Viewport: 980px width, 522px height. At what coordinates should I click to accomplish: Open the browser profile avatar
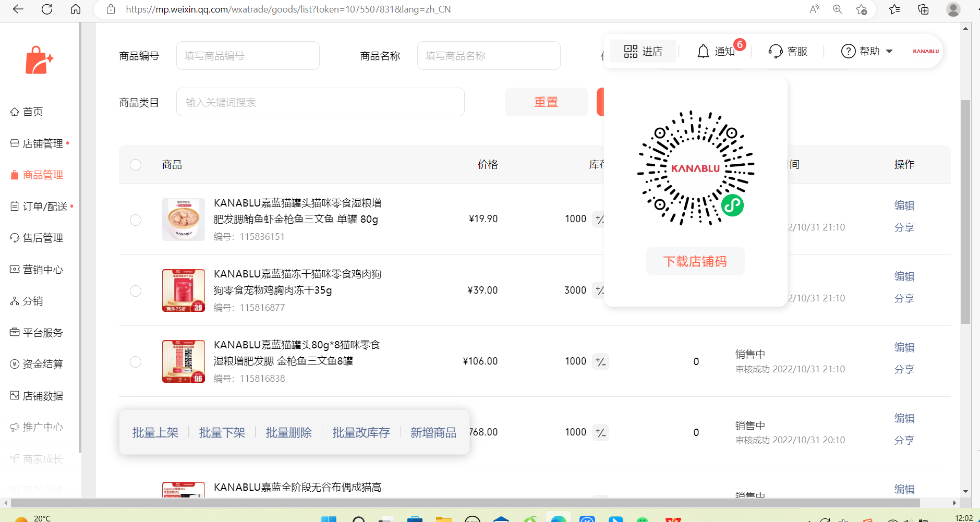click(953, 9)
